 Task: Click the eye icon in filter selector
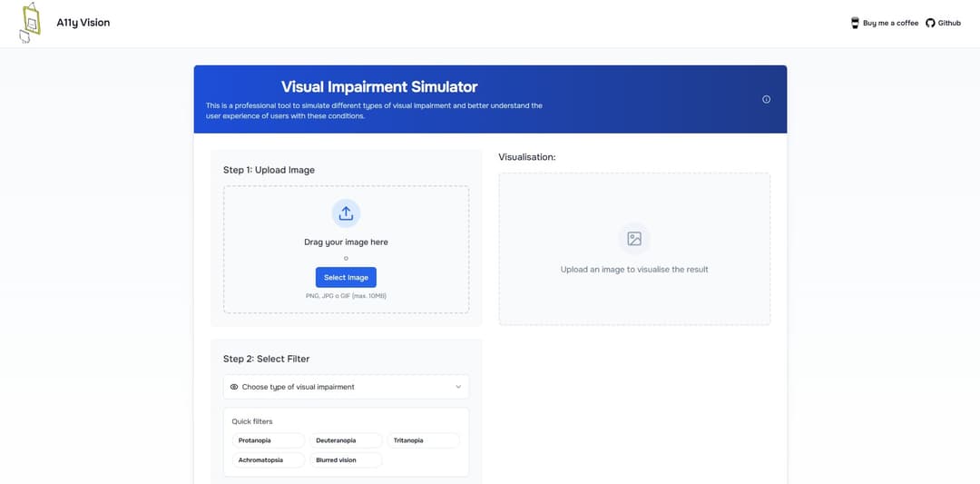(234, 387)
